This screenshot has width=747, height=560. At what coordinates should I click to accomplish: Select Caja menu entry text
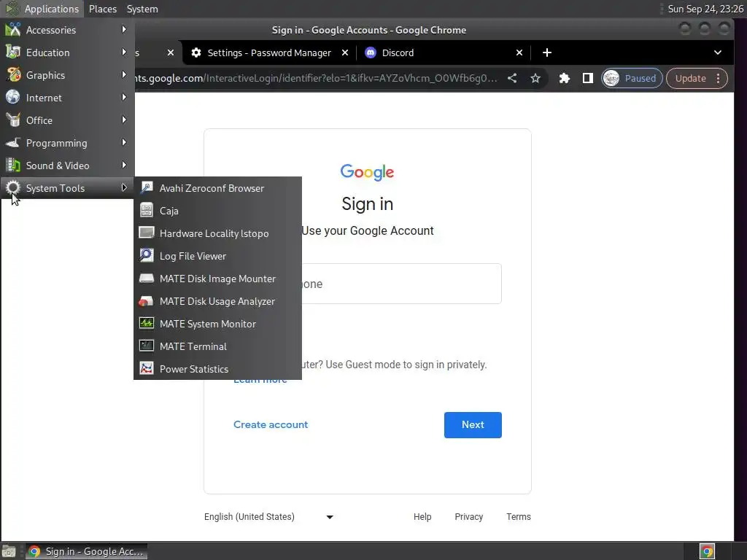pyautogui.click(x=169, y=211)
